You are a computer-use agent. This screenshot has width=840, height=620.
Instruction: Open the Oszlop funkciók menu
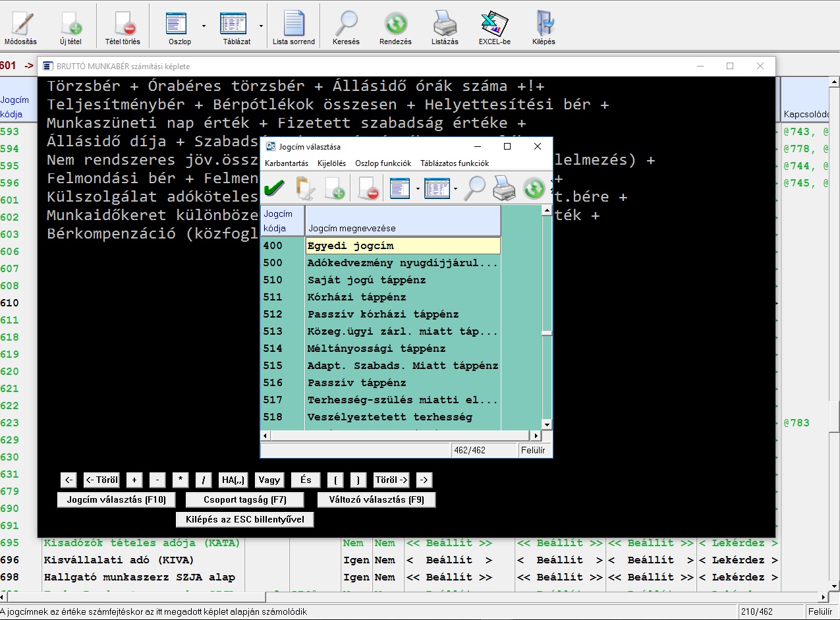pos(383,163)
